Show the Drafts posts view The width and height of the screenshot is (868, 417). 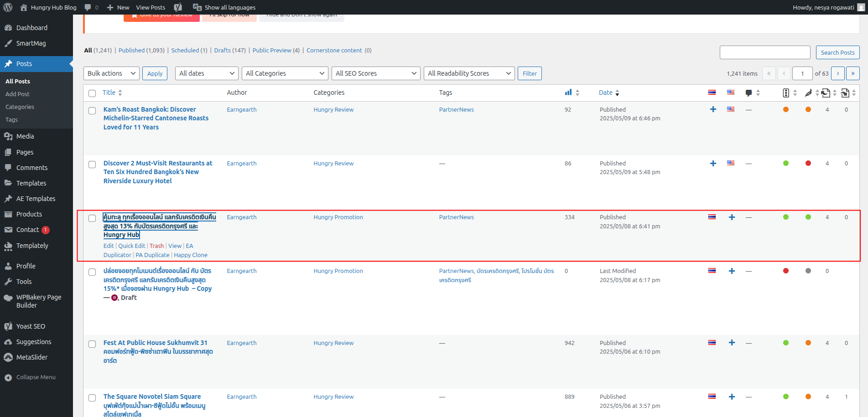pyautogui.click(x=222, y=51)
